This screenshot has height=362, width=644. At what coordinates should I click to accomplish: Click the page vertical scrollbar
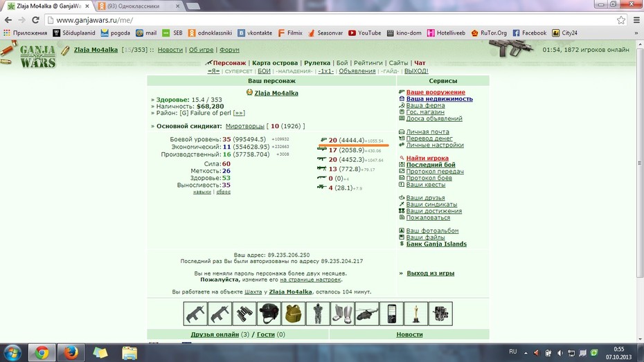pyautogui.click(x=640, y=163)
